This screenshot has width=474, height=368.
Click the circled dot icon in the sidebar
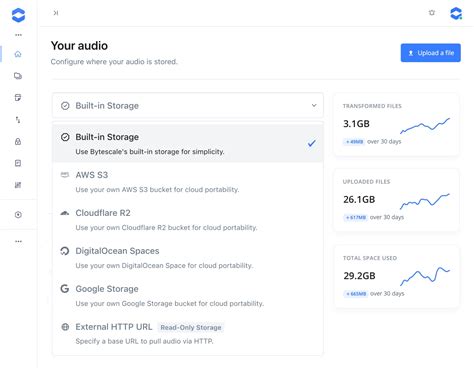pyautogui.click(x=18, y=215)
